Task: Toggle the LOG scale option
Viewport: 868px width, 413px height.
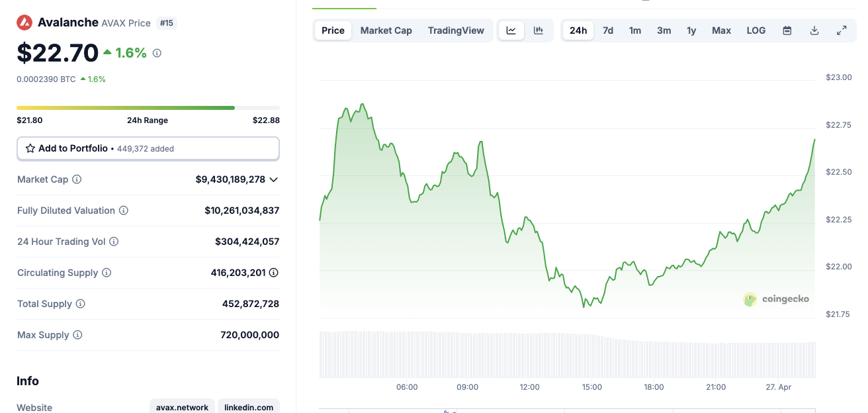Action: point(756,30)
